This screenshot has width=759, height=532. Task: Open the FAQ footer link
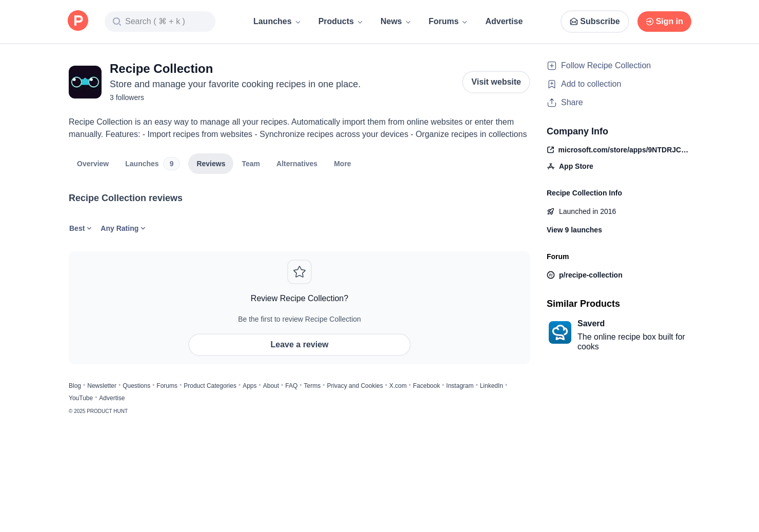(x=291, y=386)
